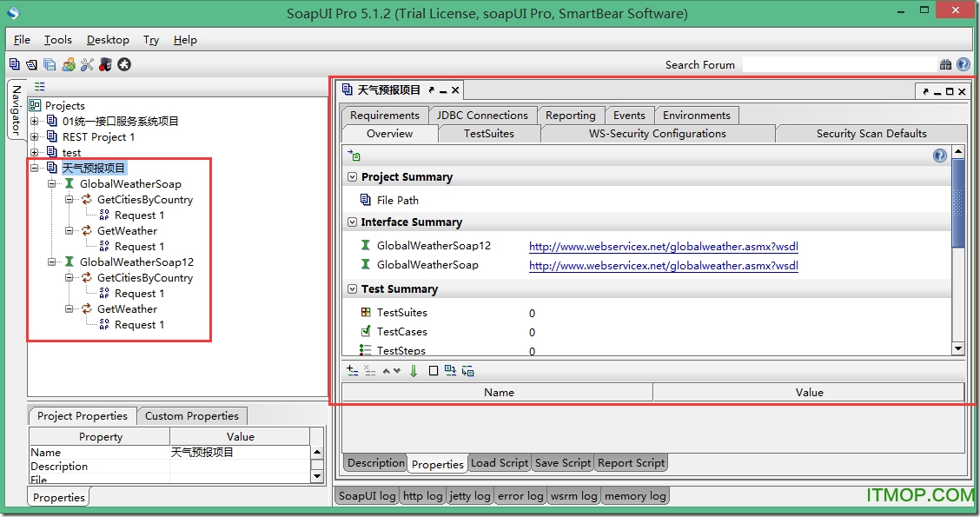
Task: Click the import project toolbar icon
Action: (x=32, y=64)
